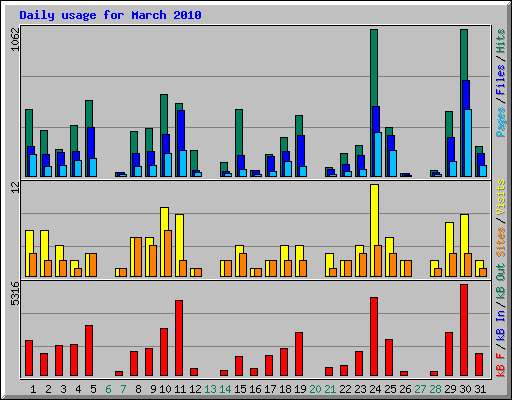Click the vertical 'Files' legend label

tap(501, 80)
